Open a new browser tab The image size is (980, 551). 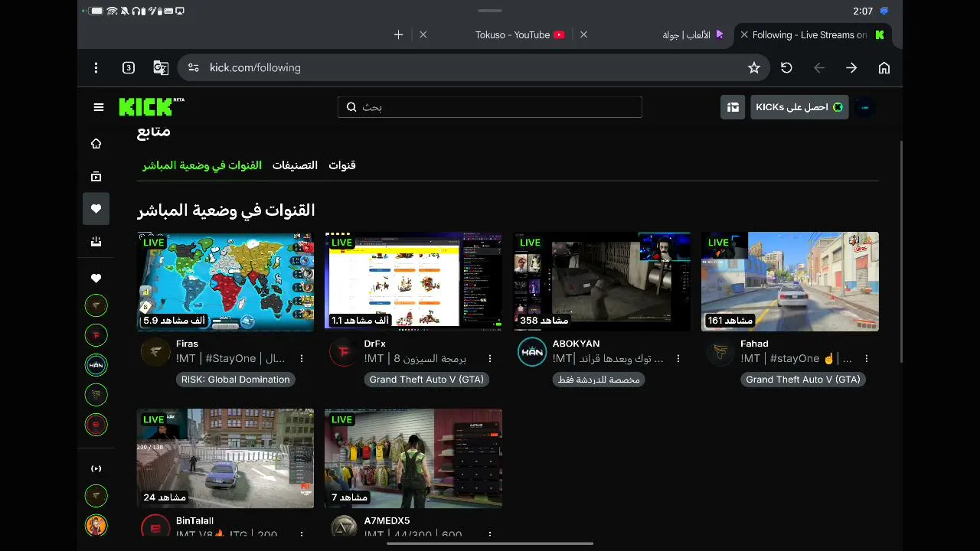click(398, 34)
